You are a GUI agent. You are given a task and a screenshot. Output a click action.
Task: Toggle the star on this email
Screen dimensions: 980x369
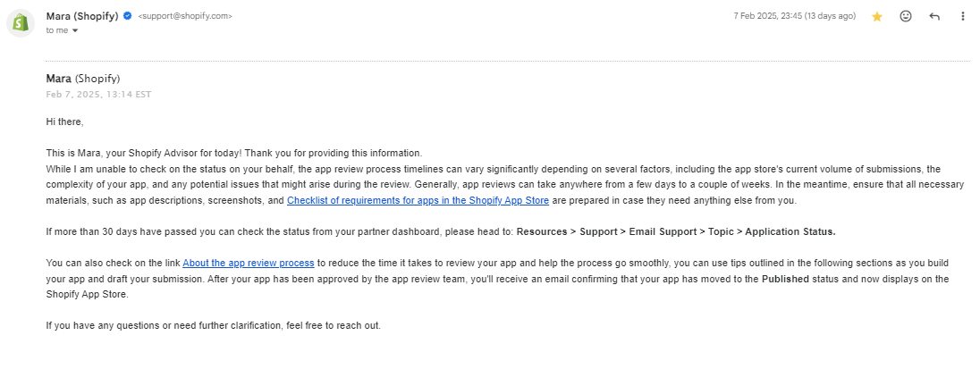click(x=877, y=17)
